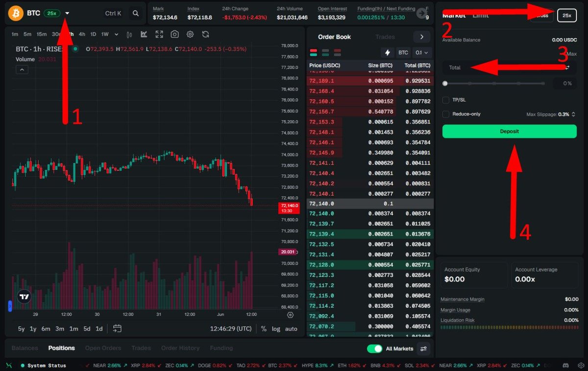Open the Discord icon in status bar
The height and width of the screenshot is (371, 588).
tap(565, 365)
